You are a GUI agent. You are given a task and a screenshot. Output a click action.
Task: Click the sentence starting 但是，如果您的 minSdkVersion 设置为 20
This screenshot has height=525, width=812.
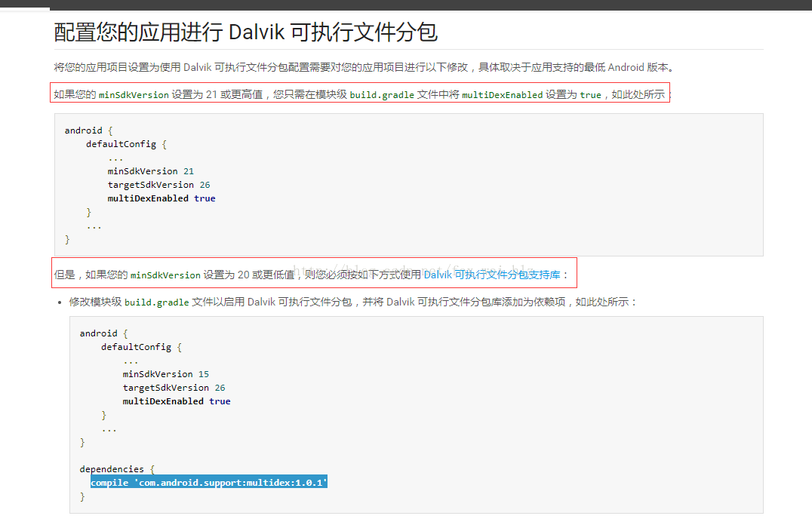311,275
